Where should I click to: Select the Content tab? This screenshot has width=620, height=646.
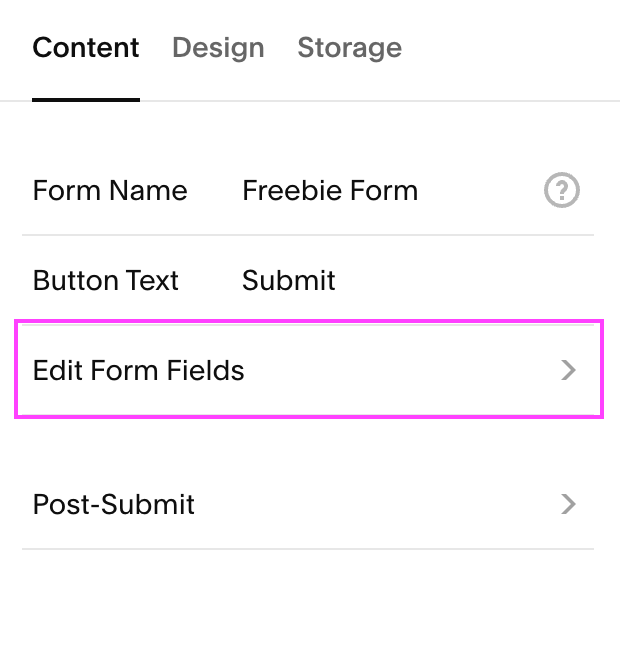(86, 48)
